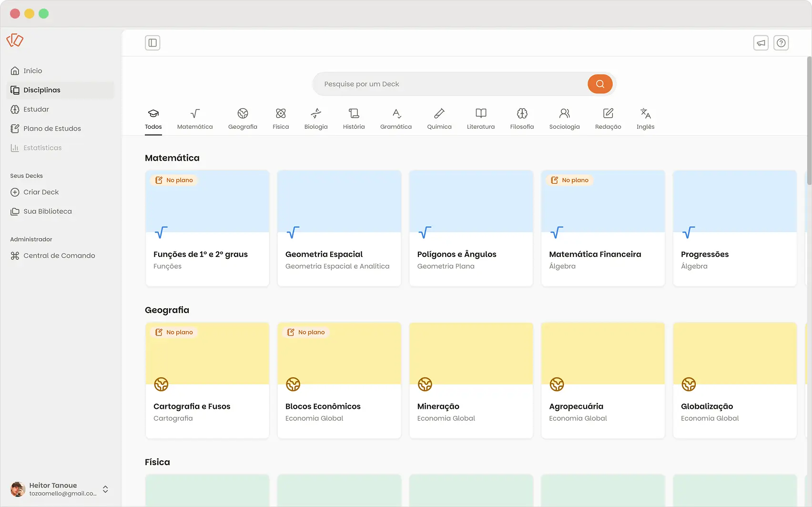Viewport: 812px width, 507px height.
Task: Click the Filosofia brain tab icon
Action: click(522, 113)
